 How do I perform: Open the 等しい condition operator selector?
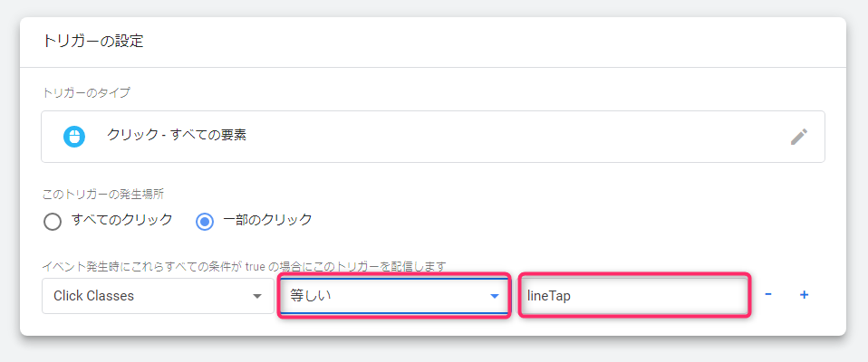(393, 296)
